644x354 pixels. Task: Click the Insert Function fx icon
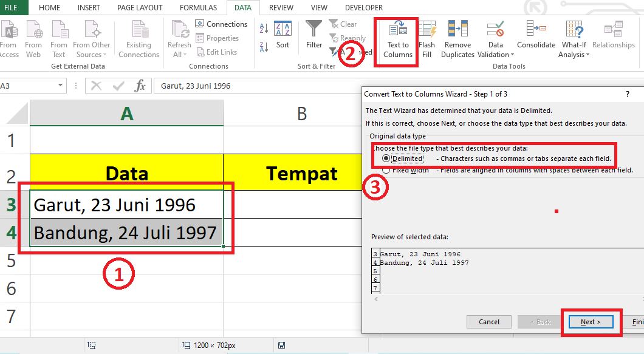140,86
